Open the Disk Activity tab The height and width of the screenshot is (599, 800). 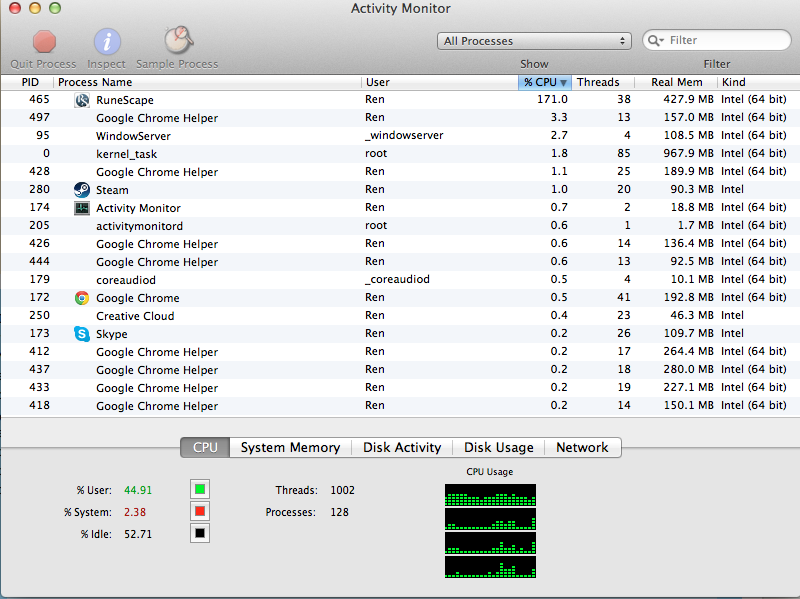(x=402, y=447)
